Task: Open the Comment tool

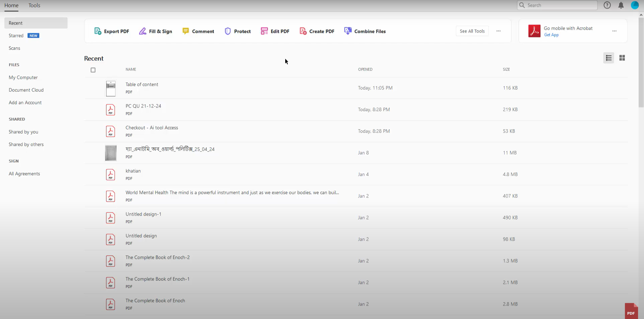Action: click(198, 31)
